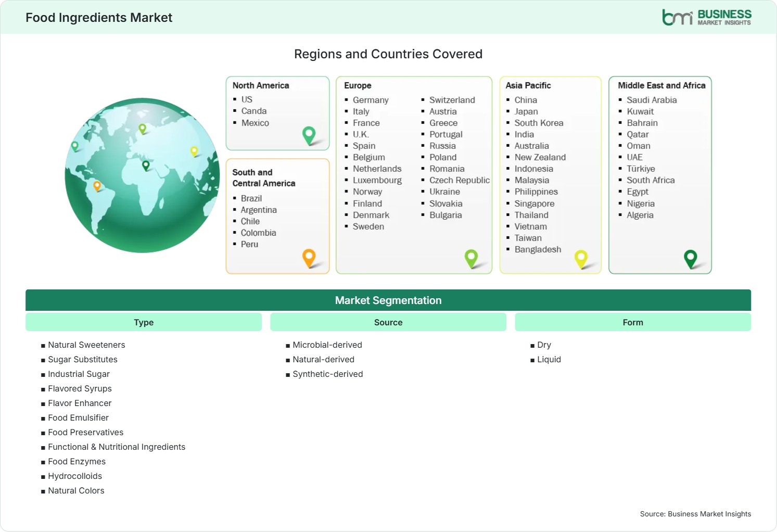Click Natural-derived under Source
The height and width of the screenshot is (532, 777).
(323, 359)
